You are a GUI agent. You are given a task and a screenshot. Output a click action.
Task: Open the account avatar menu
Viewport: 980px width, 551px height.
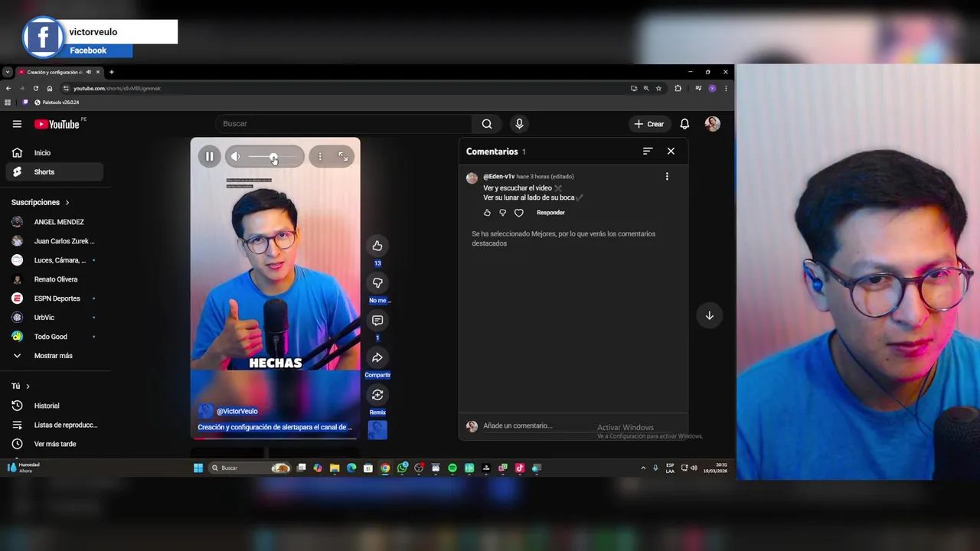(x=712, y=124)
